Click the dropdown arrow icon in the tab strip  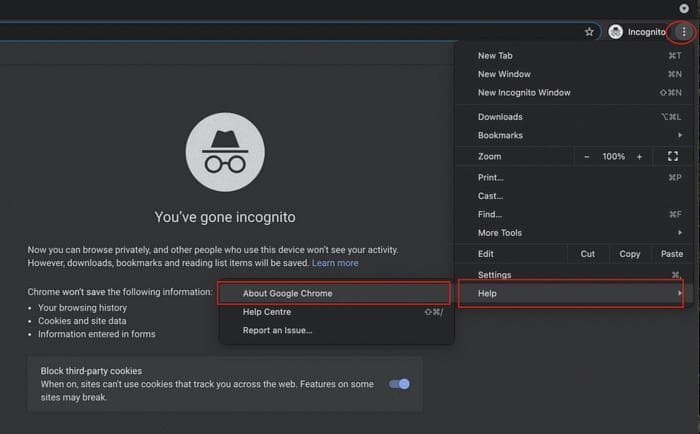tap(684, 8)
